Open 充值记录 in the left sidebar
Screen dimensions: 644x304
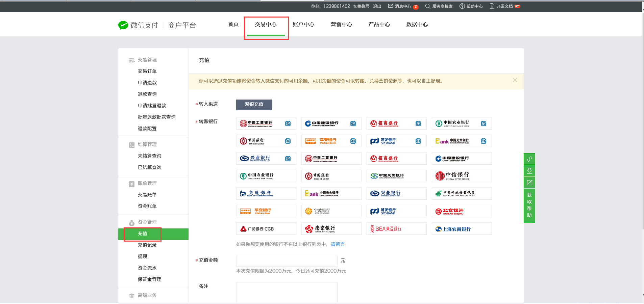pyautogui.click(x=147, y=245)
